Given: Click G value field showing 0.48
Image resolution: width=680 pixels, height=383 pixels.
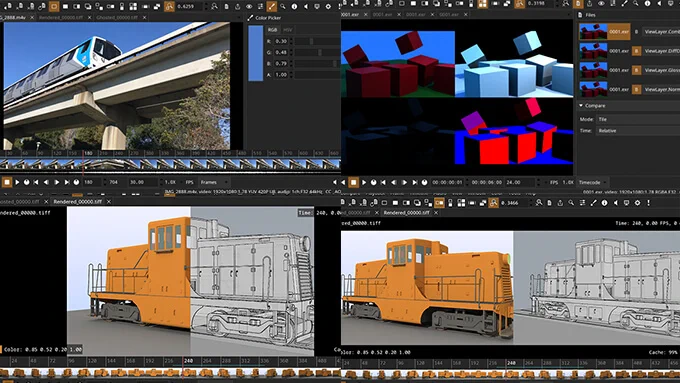Looking at the screenshot, I should pos(281,52).
